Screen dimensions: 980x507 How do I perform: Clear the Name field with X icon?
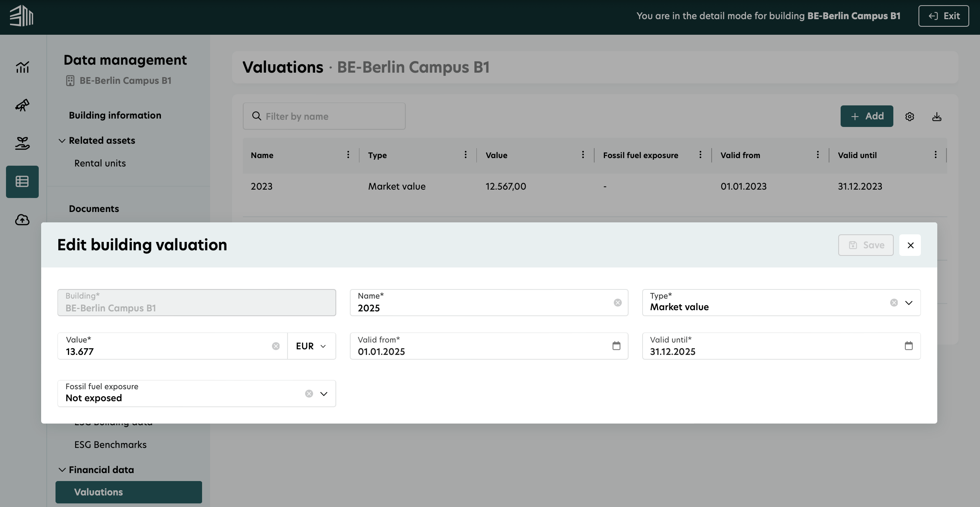pyautogui.click(x=617, y=303)
